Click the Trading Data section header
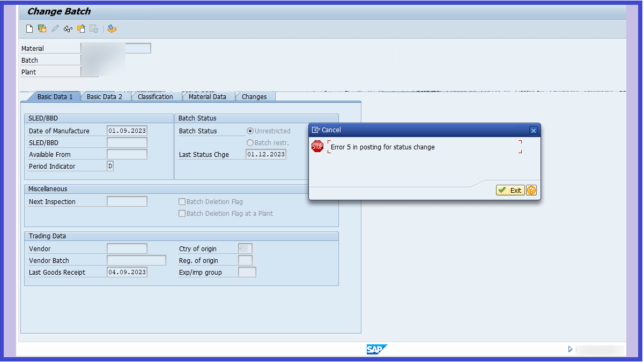Image resolution: width=644 pixels, height=362 pixels. 181,236
